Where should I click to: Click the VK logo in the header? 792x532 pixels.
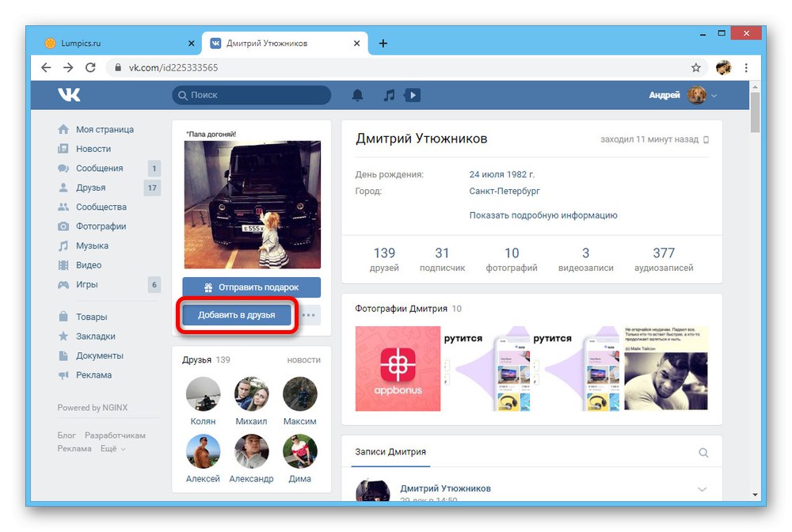pyautogui.click(x=70, y=93)
